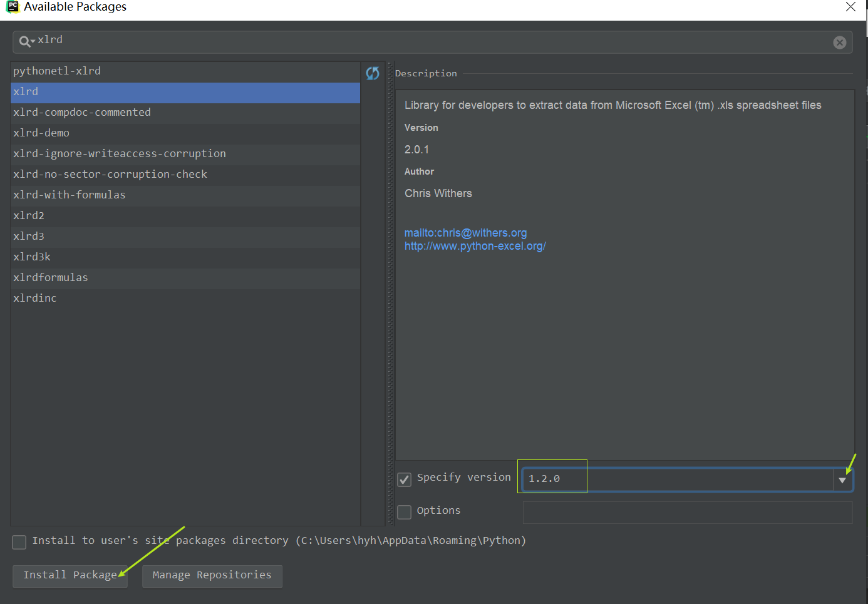Click the version value 2.0.1
This screenshot has width=868, height=604.
pyautogui.click(x=416, y=150)
